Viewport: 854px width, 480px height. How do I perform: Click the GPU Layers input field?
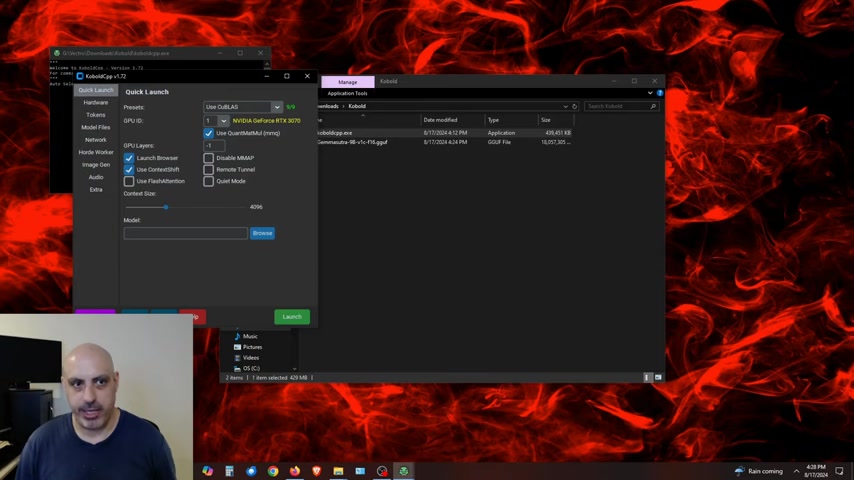point(214,145)
